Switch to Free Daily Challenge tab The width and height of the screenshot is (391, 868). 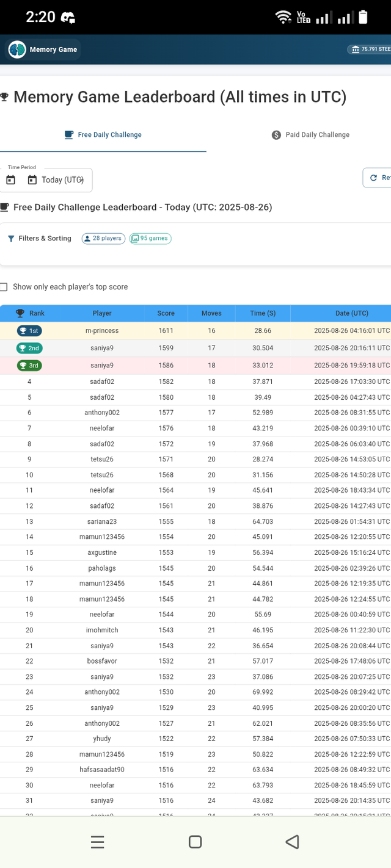(x=103, y=135)
